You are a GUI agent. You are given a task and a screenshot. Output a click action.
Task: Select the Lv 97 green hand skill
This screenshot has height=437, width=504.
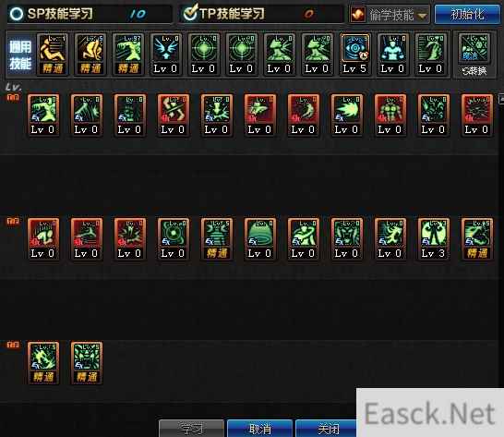pos(128,55)
